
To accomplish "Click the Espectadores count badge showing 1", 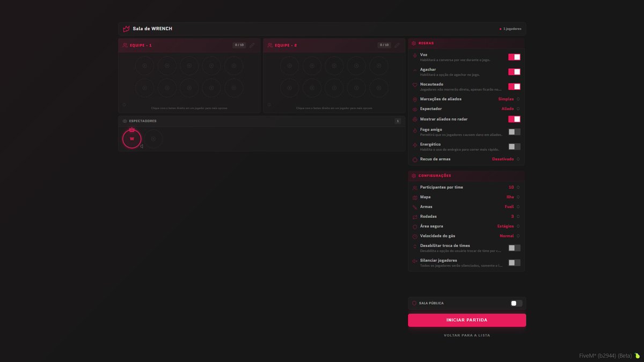I will click(398, 121).
